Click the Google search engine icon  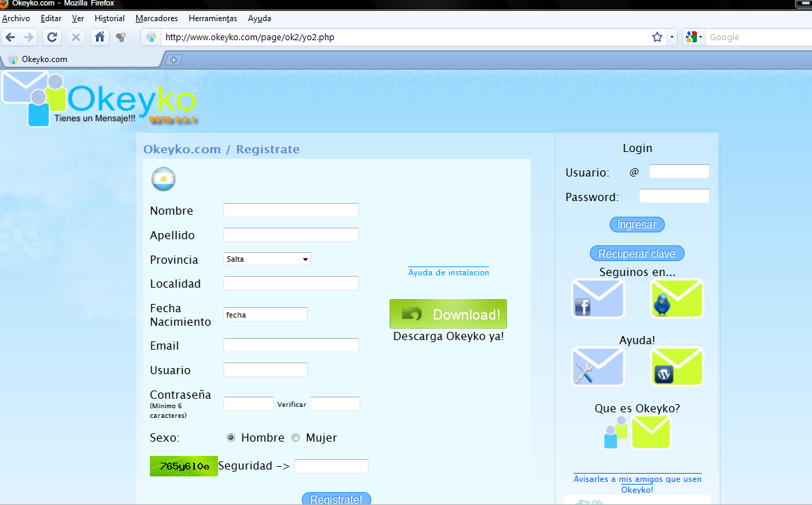coord(691,37)
